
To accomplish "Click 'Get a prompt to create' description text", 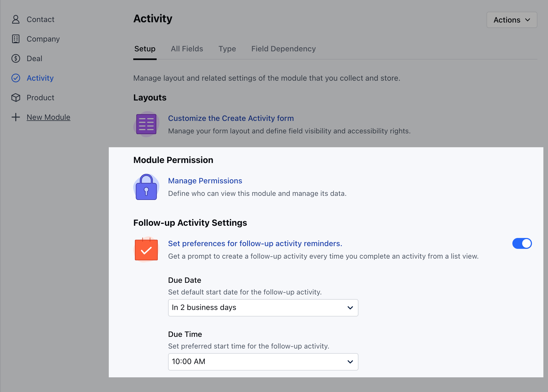I will (323, 256).
